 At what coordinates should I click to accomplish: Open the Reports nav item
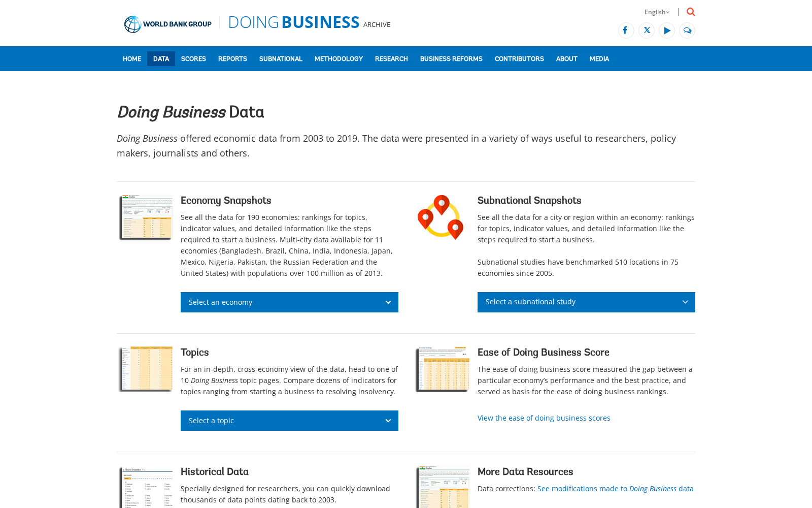tap(232, 59)
